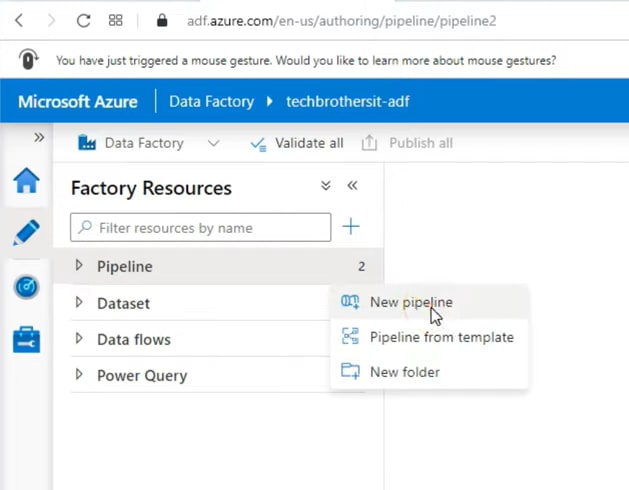
Task: Open the techbrothersit-adf factory link
Action: pos(347,102)
